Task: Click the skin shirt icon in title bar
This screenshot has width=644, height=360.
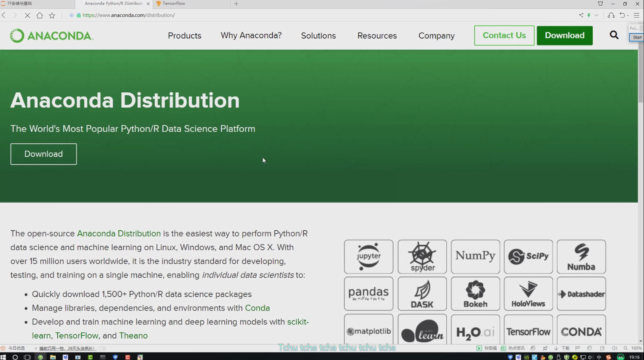Action: tap(600, 4)
